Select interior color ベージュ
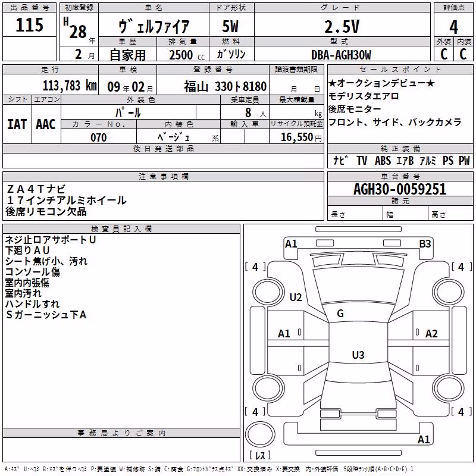Viewport: 476px width, 476px height. (x=174, y=137)
